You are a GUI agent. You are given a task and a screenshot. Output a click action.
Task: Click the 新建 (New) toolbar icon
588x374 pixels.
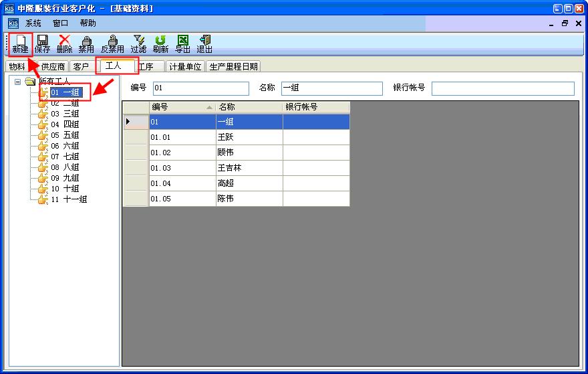click(x=20, y=43)
